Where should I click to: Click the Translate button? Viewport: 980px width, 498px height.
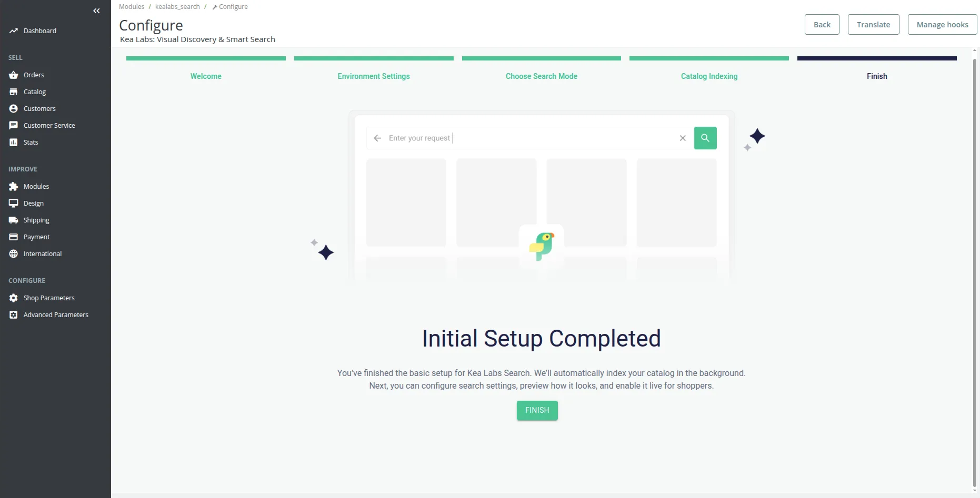pos(873,25)
